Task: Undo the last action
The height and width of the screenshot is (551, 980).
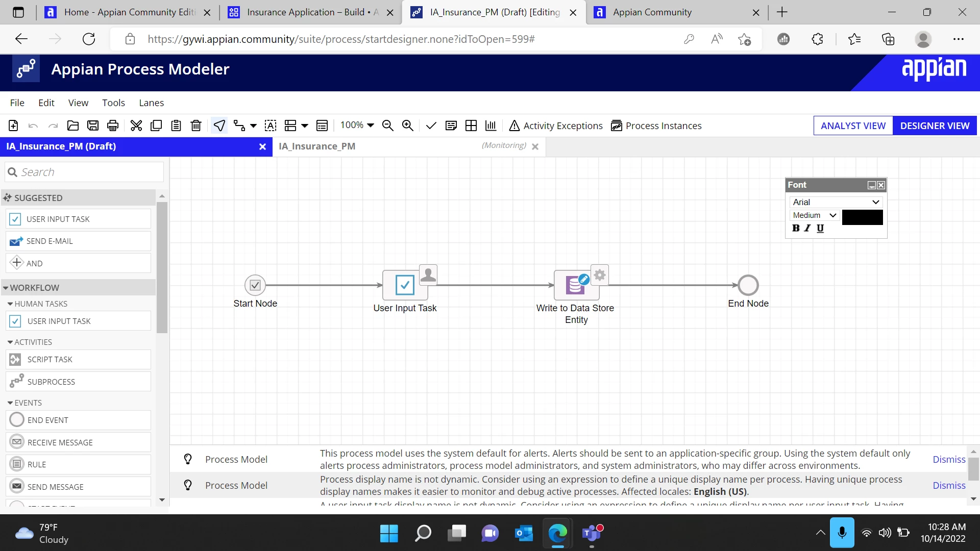Action: 33,126
